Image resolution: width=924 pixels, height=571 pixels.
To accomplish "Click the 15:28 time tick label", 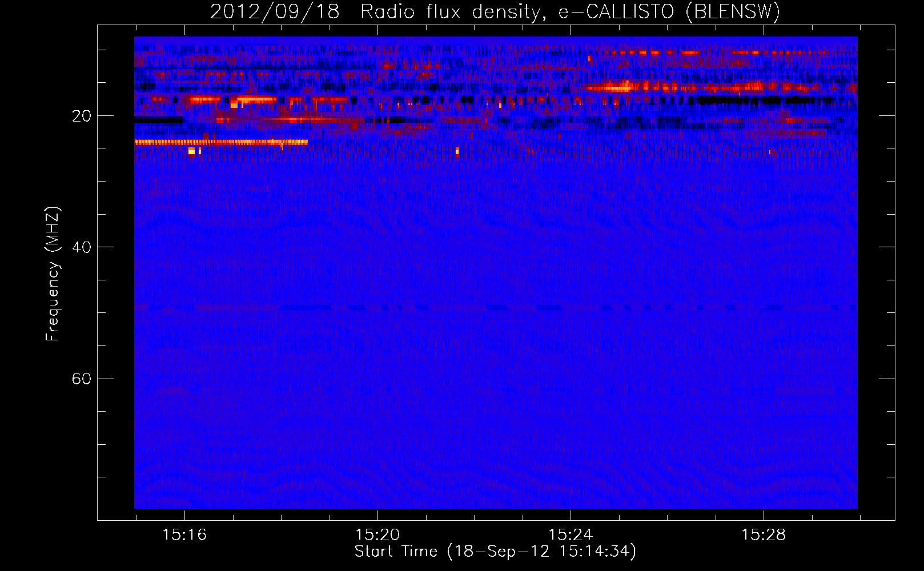I will pos(764,535).
